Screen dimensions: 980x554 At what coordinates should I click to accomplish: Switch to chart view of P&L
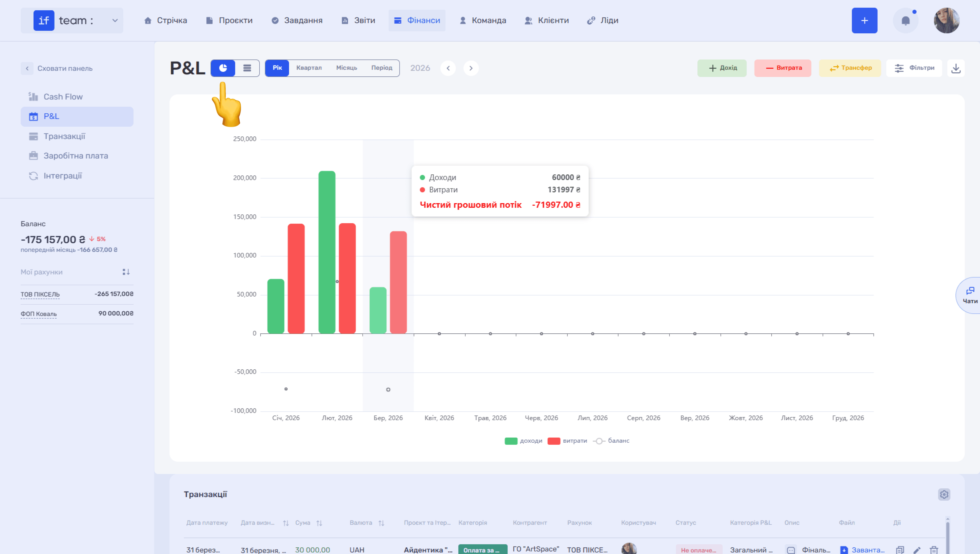click(223, 68)
